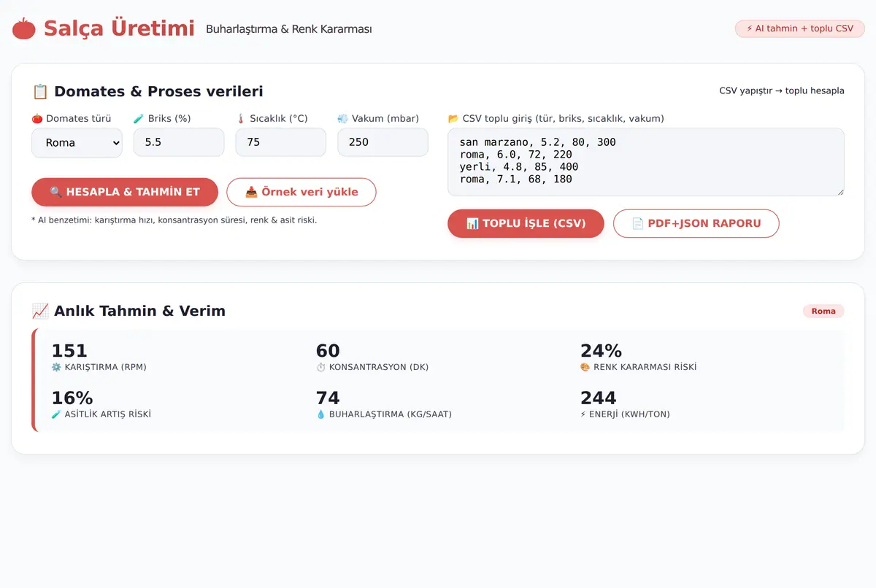876x588 pixels.
Task: Open the Domates türü dropdown
Action: (x=77, y=142)
